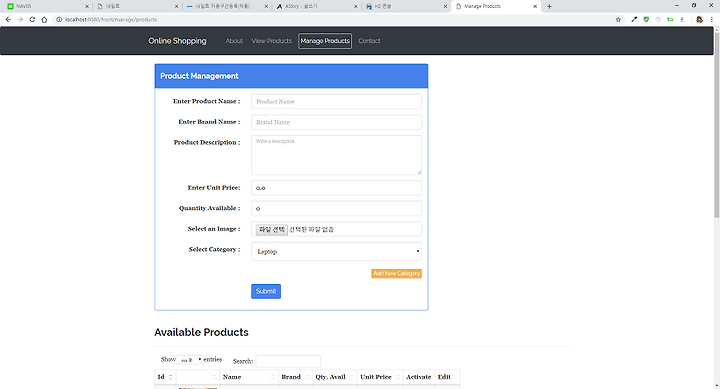
Task: Open the browser home page icon
Action: point(44,19)
